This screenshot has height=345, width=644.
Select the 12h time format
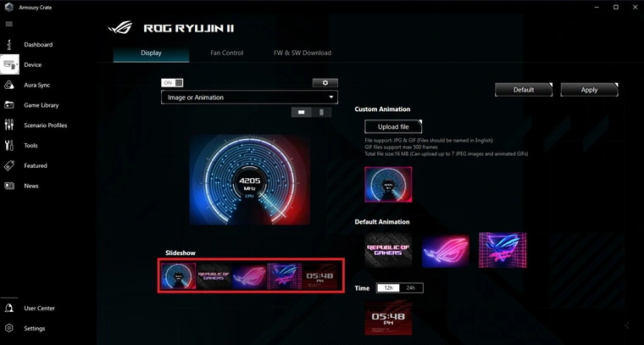[x=388, y=288]
